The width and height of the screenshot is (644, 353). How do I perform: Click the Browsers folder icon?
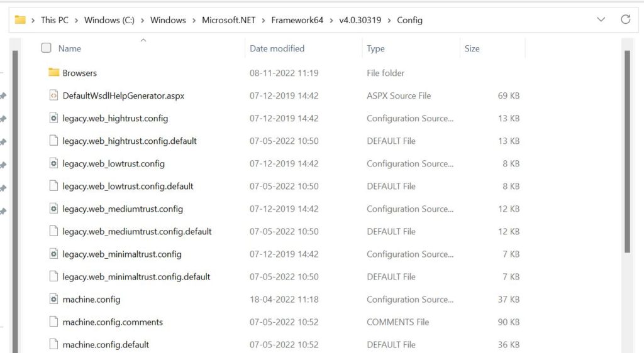[53, 73]
